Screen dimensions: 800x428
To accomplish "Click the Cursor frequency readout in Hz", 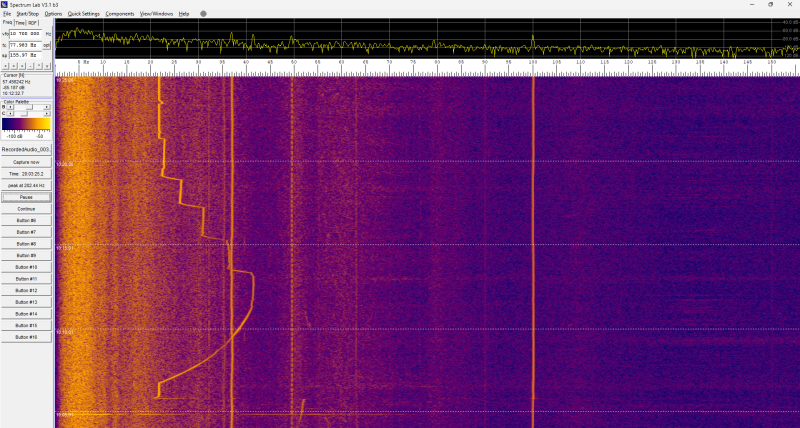I will [x=16, y=82].
